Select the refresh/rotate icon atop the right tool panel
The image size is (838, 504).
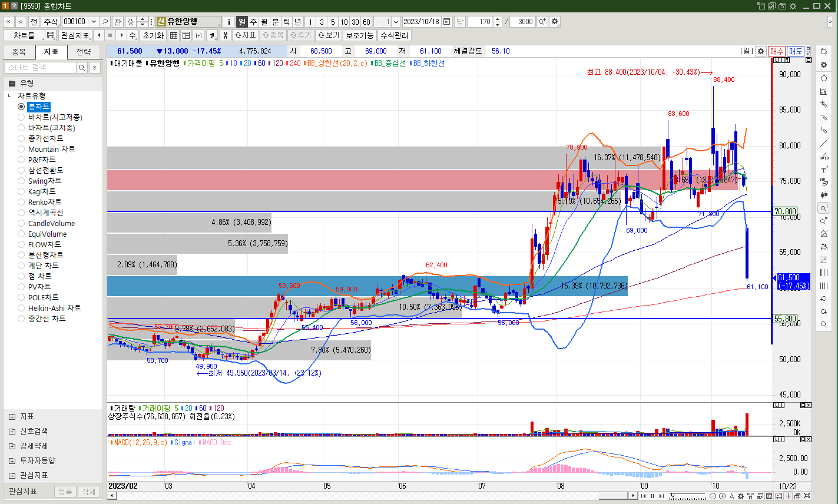coord(824,52)
